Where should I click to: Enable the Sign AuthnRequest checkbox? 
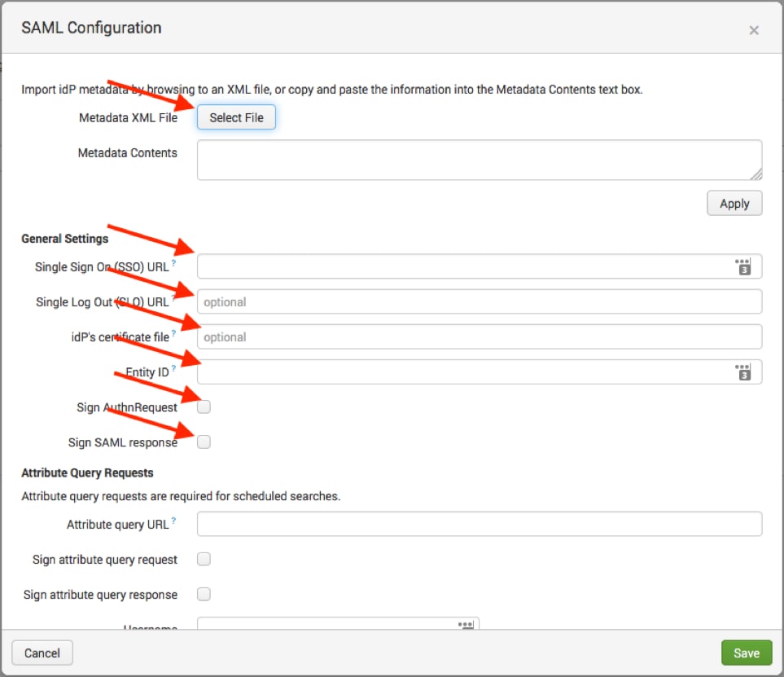[204, 407]
